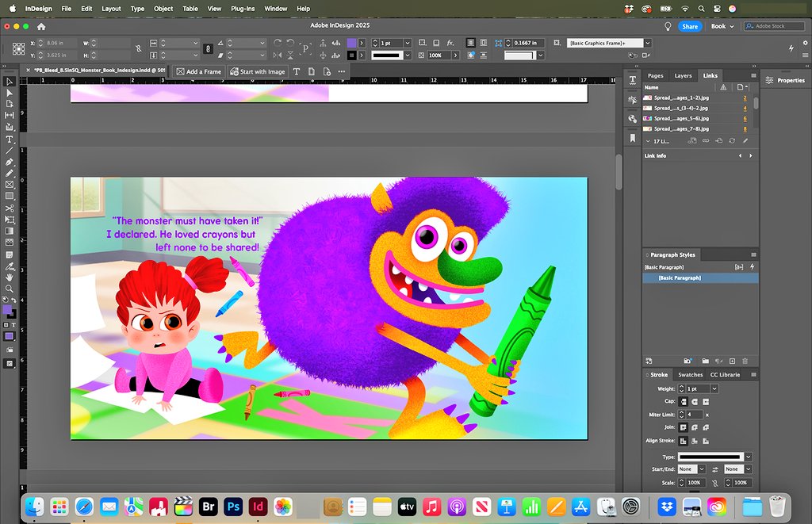812x524 pixels.
Task: Click purple fill color swatch in Control bar
Action: point(351,43)
